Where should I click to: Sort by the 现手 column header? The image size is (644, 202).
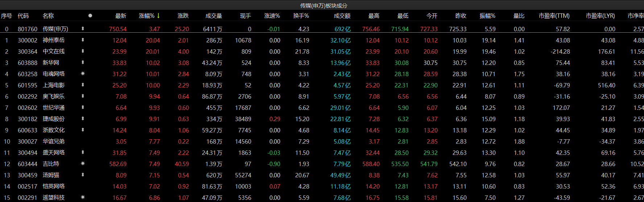click(x=245, y=16)
